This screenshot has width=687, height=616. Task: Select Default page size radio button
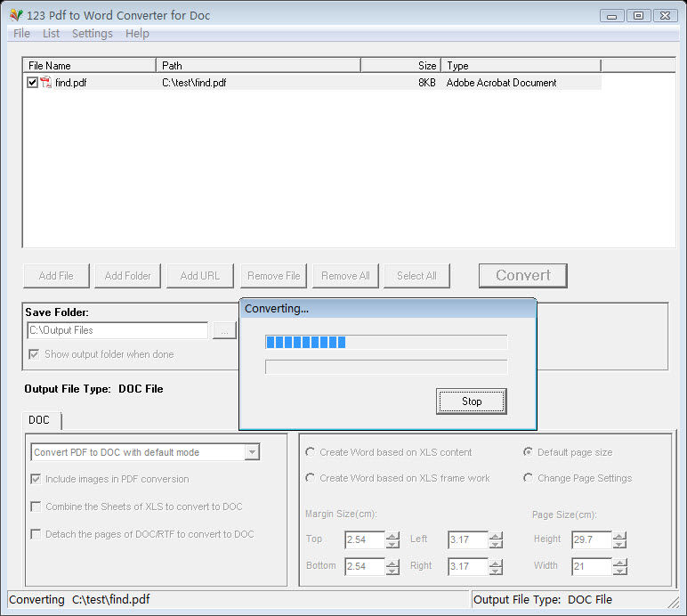(529, 451)
